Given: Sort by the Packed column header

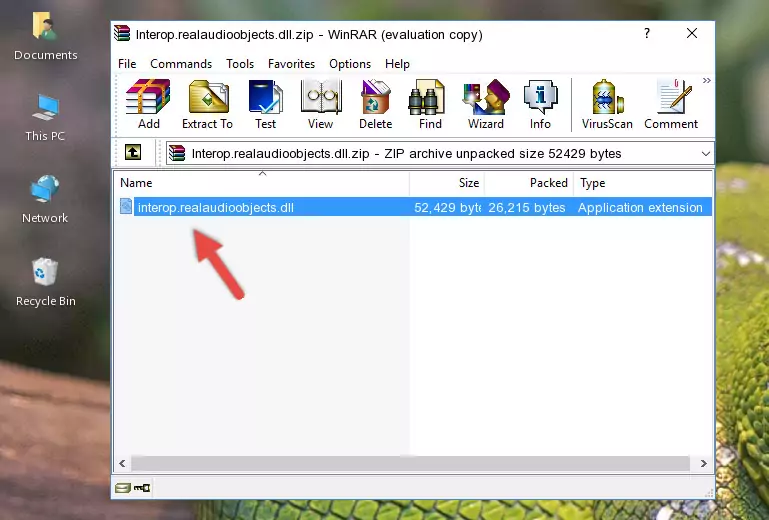Looking at the screenshot, I should [529, 182].
